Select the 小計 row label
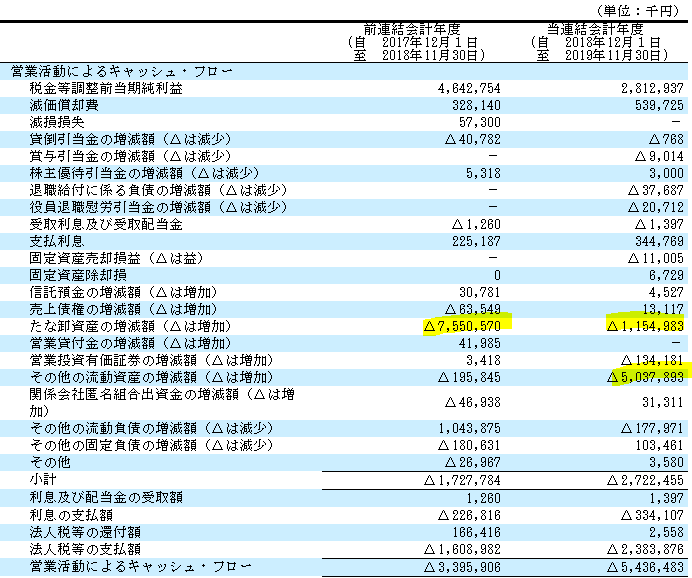692x578 pixels. tap(43, 480)
